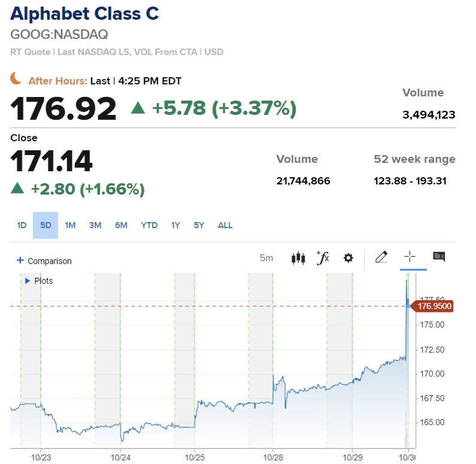Click the Comparison link
476x464 pixels.
pyautogui.click(x=49, y=261)
